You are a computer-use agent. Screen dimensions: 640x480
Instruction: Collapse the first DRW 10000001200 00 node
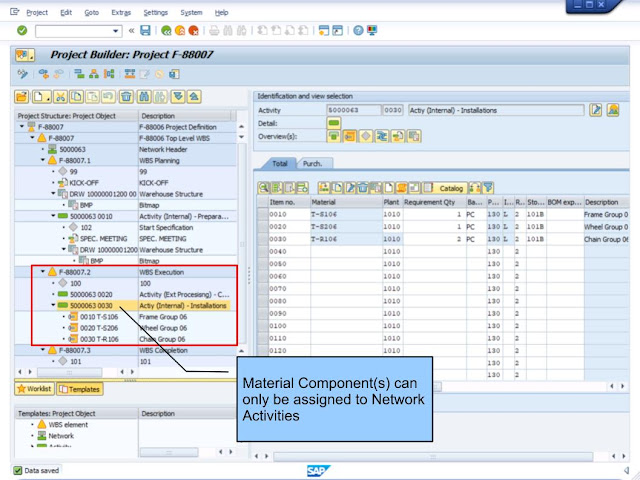(53, 193)
